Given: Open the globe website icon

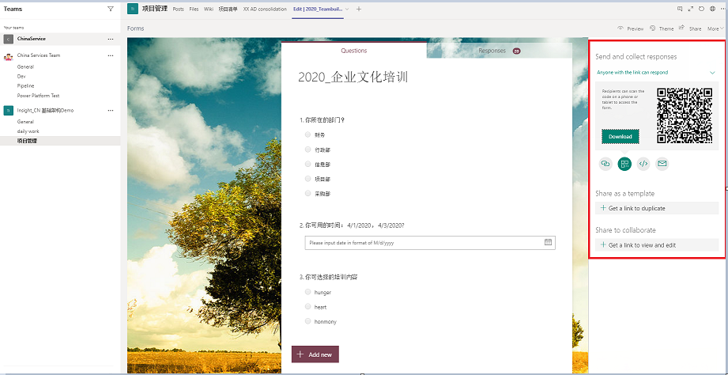Looking at the screenshot, I should pyautogui.click(x=712, y=9).
